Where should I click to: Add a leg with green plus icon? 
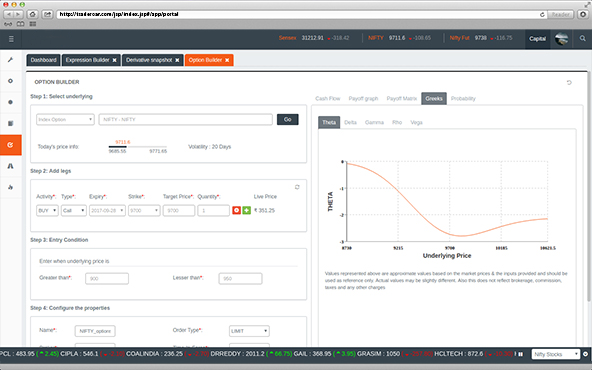(247, 210)
